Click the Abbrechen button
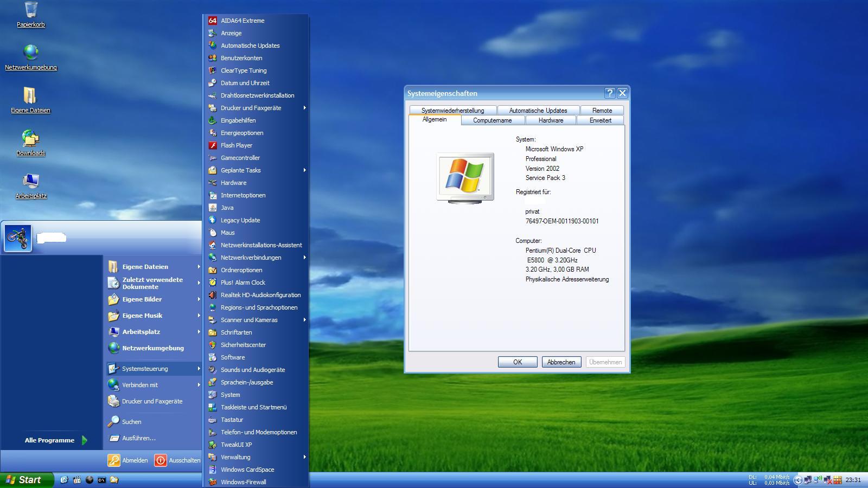Image resolution: width=868 pixels, height=488 pixels. click(561, 362)
